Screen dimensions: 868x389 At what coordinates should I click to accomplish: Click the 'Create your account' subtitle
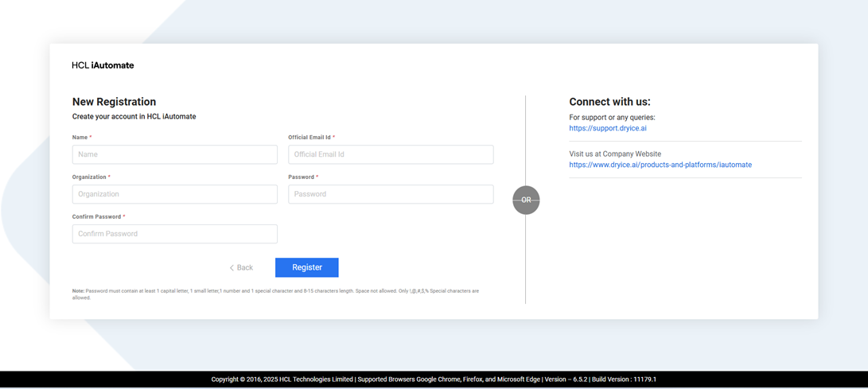pyautogui.click(x=134, y=117)
